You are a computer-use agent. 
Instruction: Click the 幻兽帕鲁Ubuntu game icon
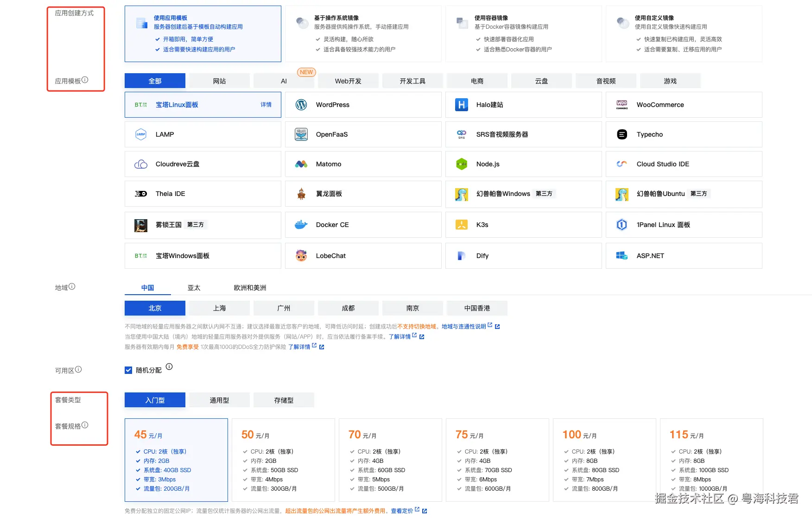[622, 194]
